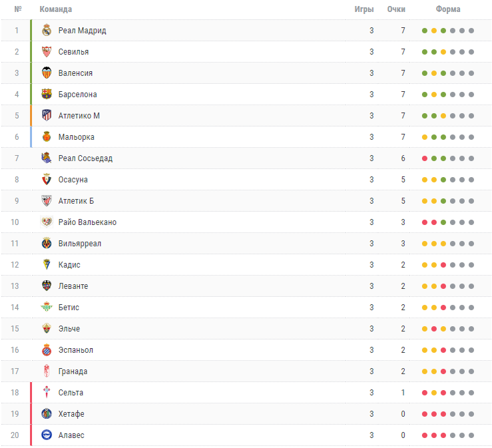Click the Алавес blue round crest
The height and width of the screenshot is (448, 492).
47,435
